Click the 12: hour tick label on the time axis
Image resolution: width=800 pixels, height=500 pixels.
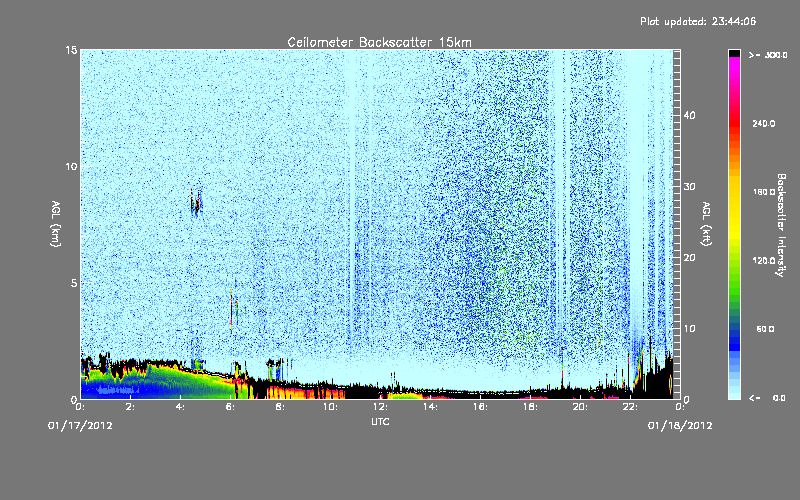[380, 407]
